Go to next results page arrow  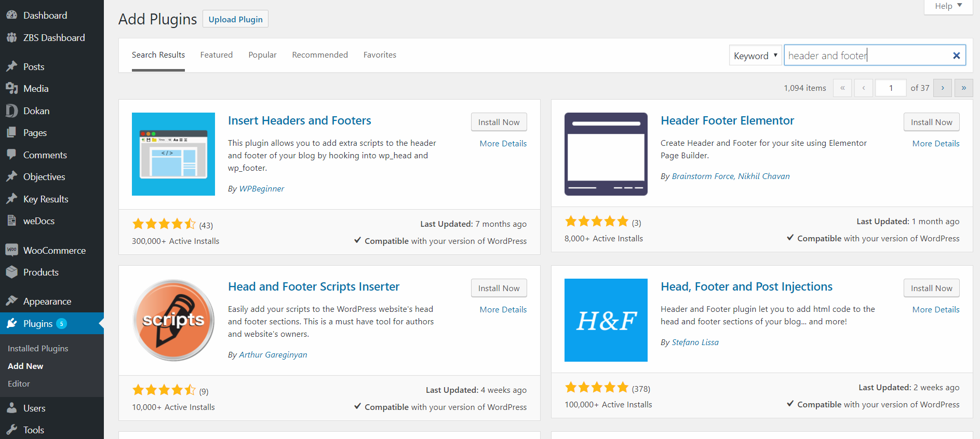[x=942, y=88]
